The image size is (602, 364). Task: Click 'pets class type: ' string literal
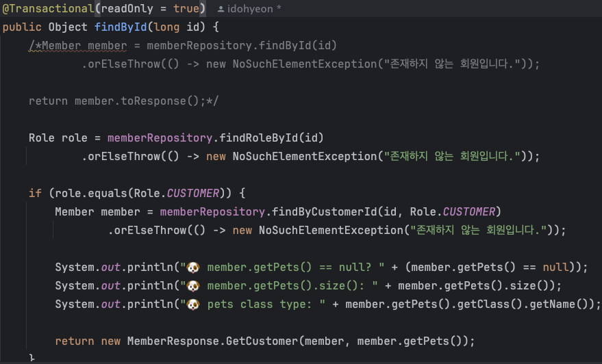(253, 304)
